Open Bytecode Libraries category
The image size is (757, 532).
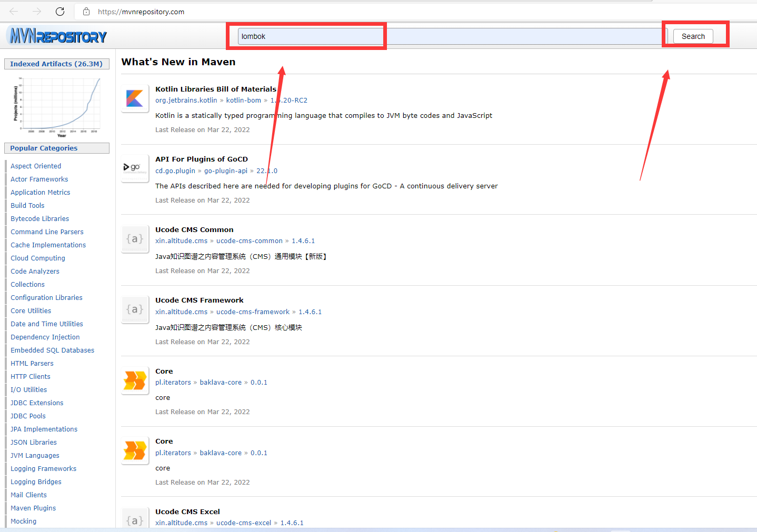(x=40, y=218)
